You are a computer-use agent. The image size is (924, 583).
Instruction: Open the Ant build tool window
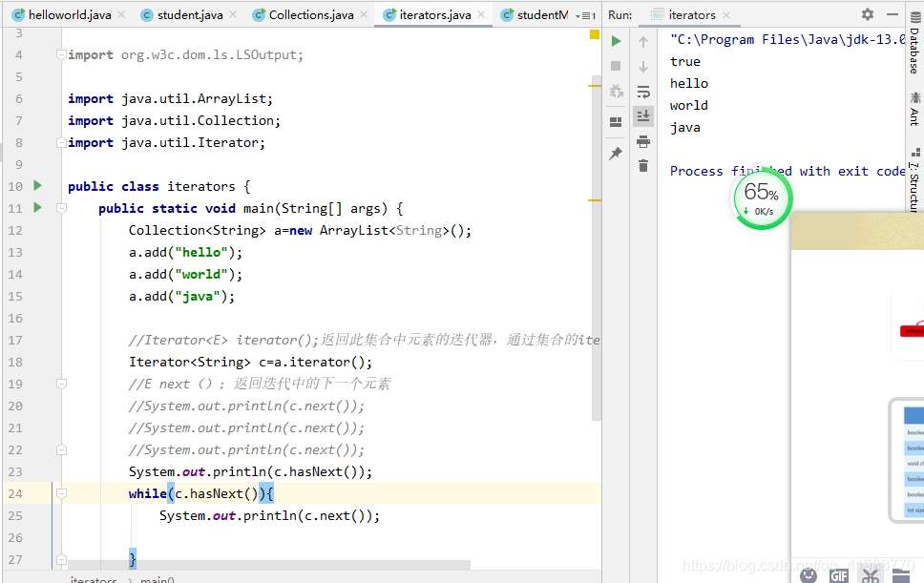click(914, 115)
